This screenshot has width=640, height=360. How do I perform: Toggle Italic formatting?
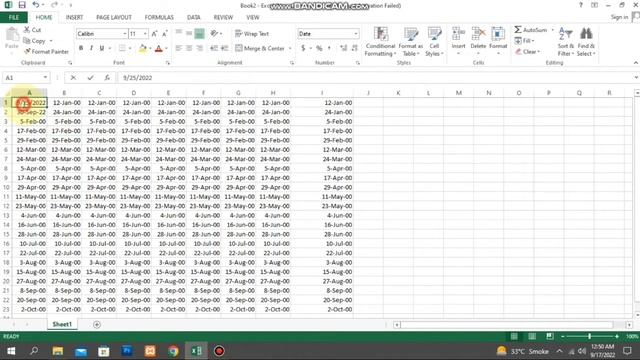[91, 48]
